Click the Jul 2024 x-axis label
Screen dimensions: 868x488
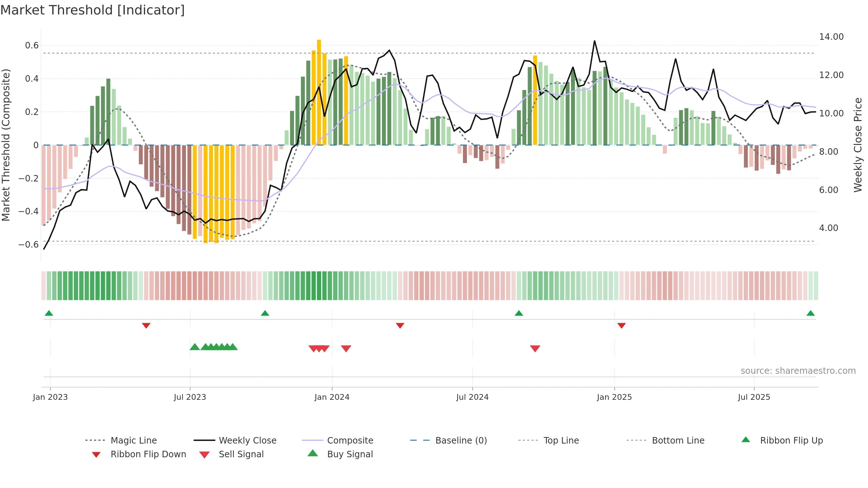point(472,397)
